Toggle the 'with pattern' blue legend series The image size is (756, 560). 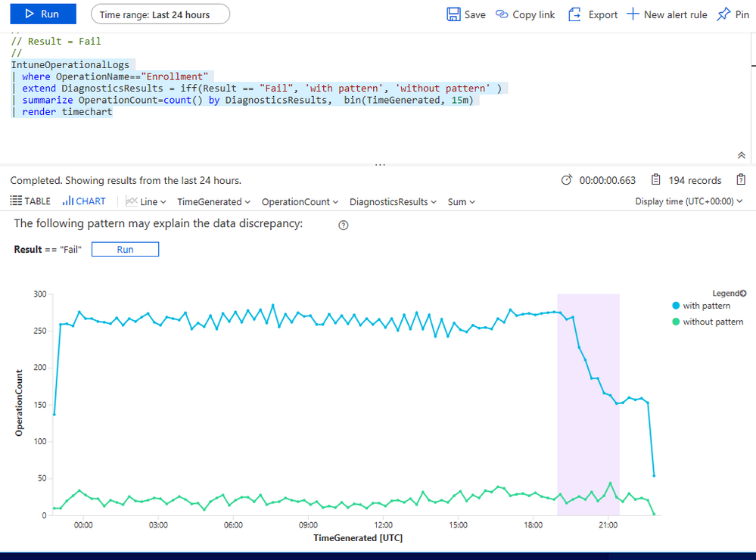[x=701, y=305]
